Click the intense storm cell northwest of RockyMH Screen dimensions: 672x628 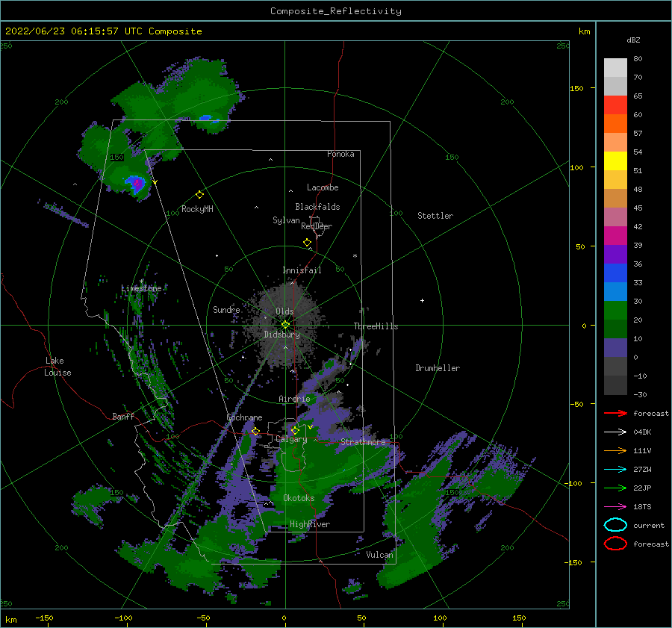(137, 184)
